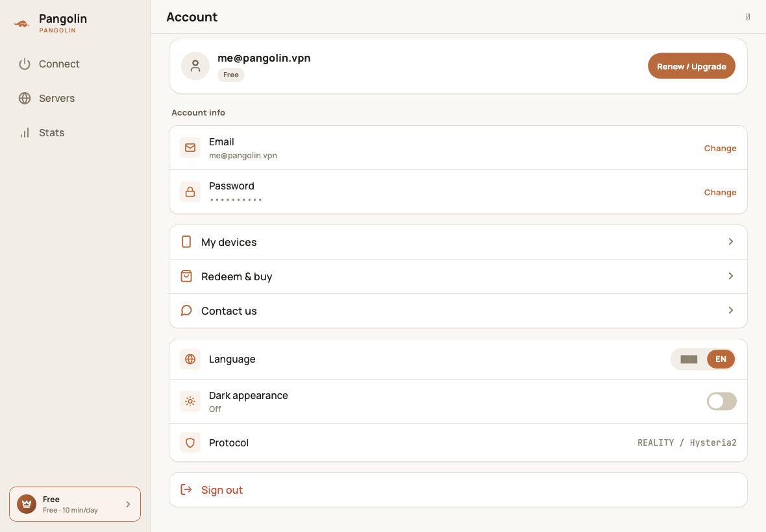
Task: Change the Email address
Action: click(720, 148)
